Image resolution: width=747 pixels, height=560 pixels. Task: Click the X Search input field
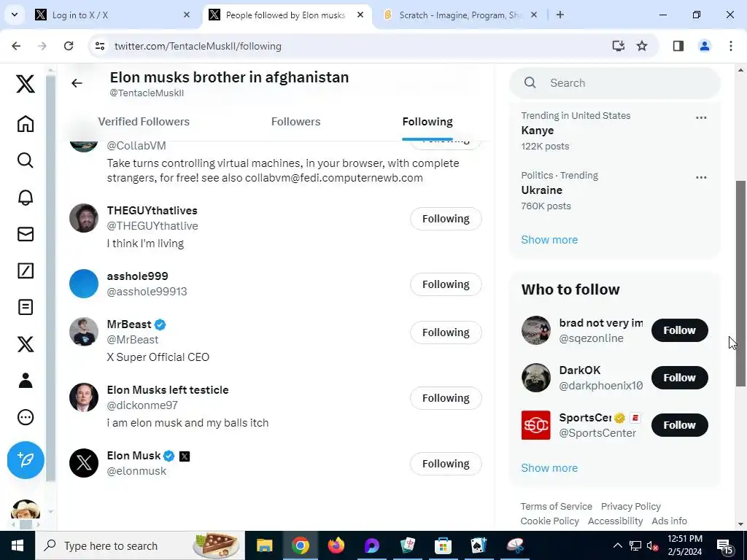click(x=614, y=83)
